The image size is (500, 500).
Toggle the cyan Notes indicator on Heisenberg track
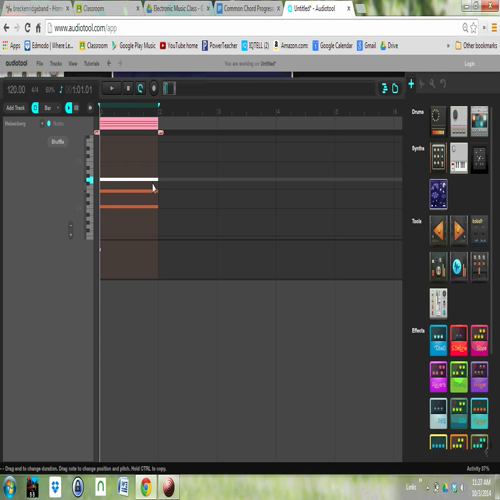point(49,124)
